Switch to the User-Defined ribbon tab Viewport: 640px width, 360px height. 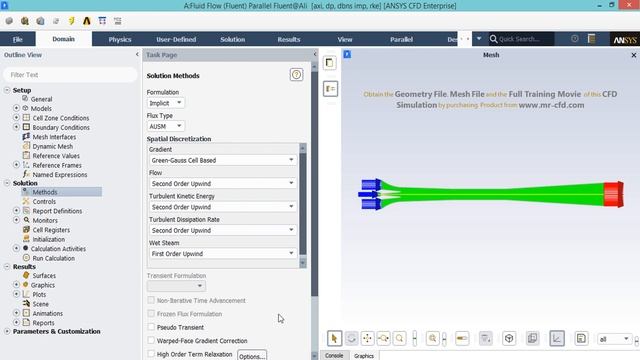176,39
